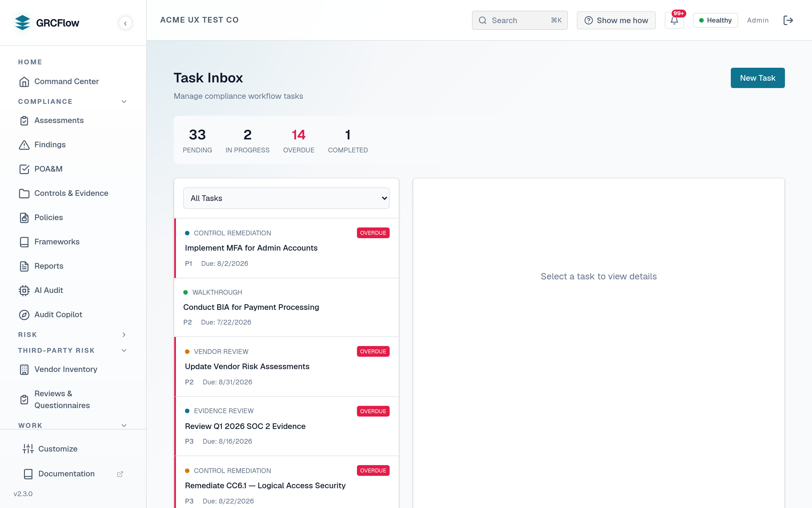The width and height of the screenshot is (812, 508).
Task: Click the Reviews & Questionnaires clipboard icon
Action: [x=24, y=399]
